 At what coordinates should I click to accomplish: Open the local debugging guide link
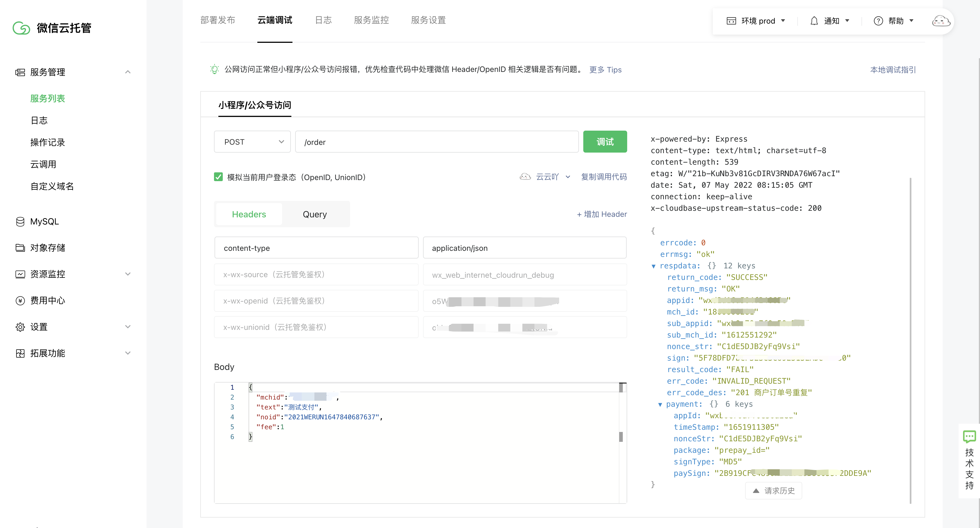click(x=893, y=70)
